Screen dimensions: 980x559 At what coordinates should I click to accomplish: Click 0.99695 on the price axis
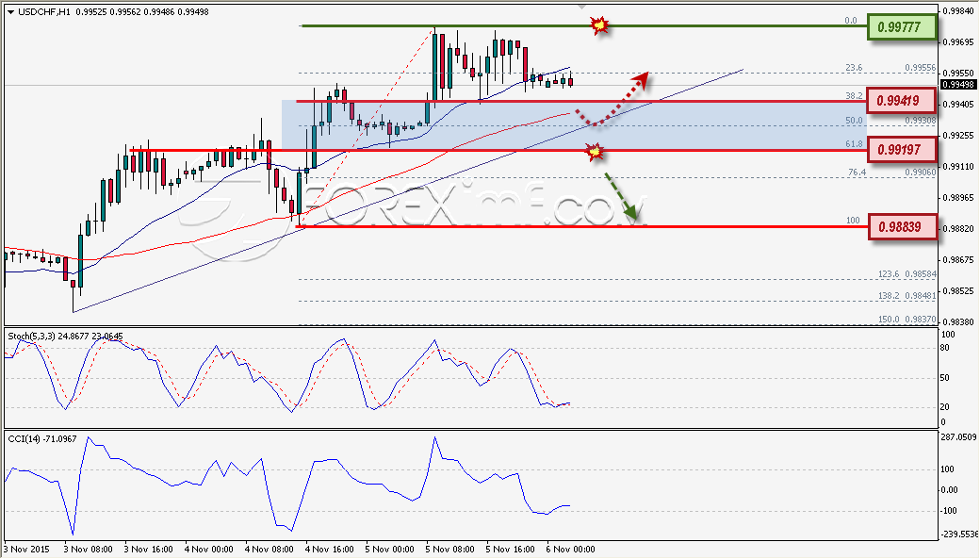[958, 41]
